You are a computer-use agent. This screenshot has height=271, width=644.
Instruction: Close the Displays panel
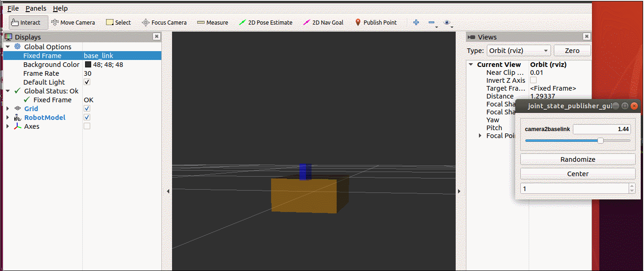point(157,37)
